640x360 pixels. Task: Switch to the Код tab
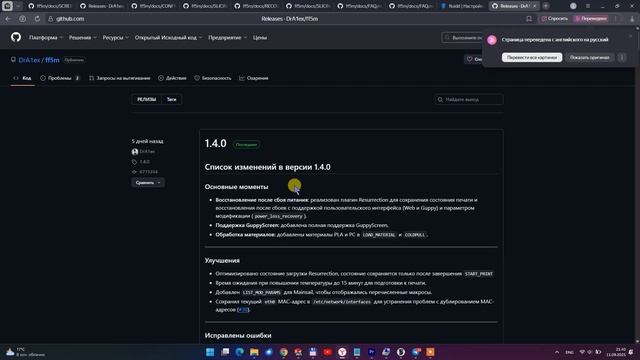[x=22, y=78]
